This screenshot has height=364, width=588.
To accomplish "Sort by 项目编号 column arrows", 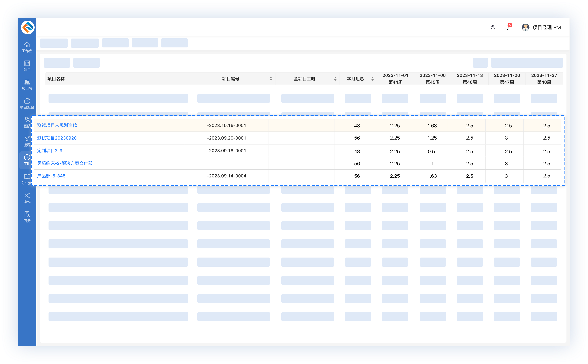I will coord(271,79).
